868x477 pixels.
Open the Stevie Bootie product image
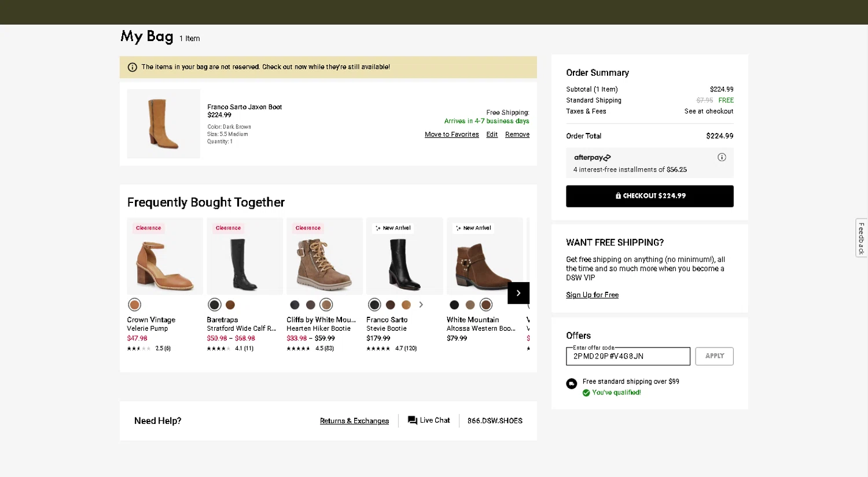404,257
